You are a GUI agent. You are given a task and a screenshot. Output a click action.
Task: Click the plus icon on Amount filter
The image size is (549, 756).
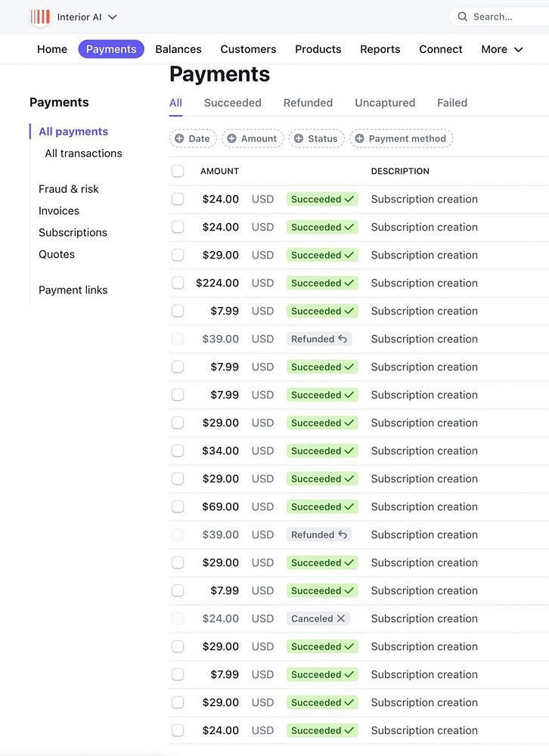231,138
